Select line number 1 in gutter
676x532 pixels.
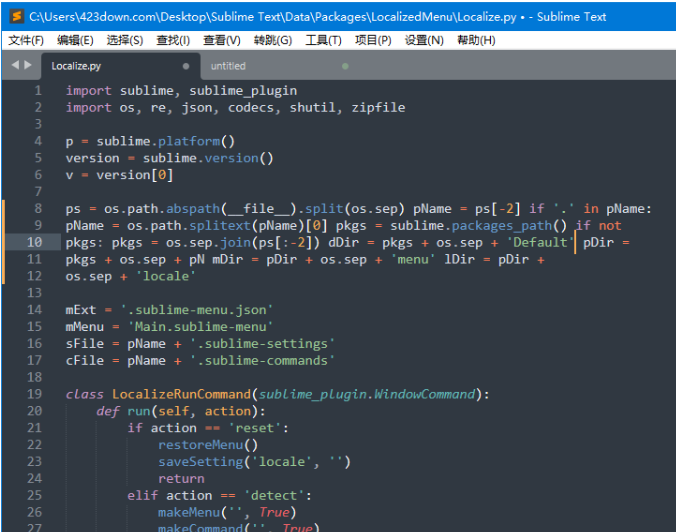point(38,91)
